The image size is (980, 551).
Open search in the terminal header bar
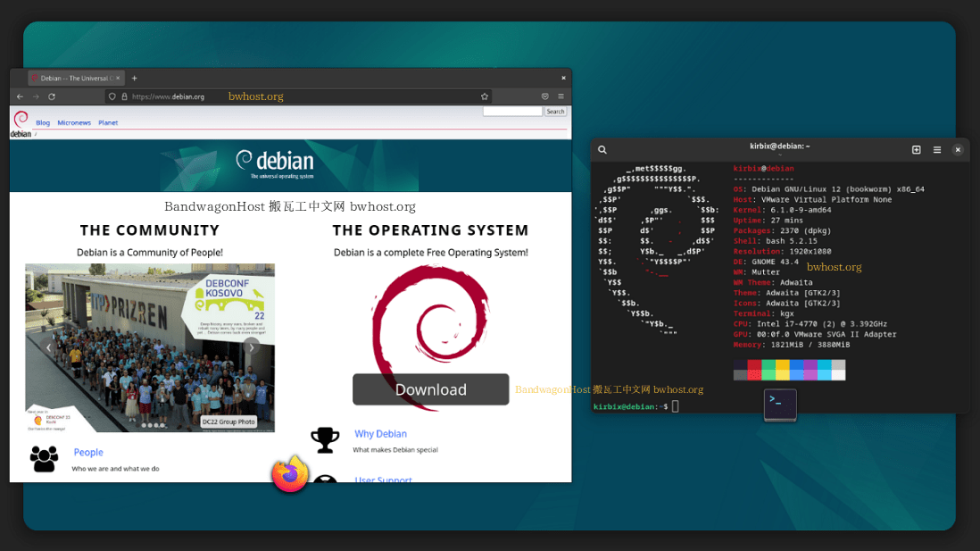point(602,149)
